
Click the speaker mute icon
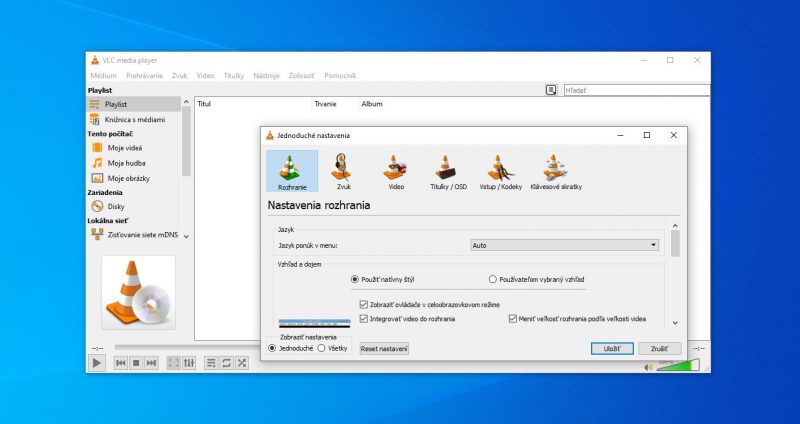647,366
